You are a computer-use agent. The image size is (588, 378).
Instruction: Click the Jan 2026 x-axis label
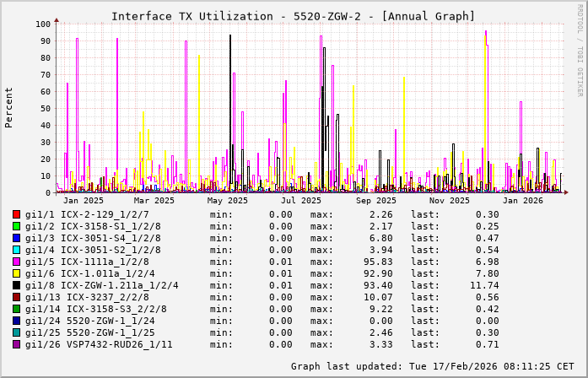click(x=523, y=201)
